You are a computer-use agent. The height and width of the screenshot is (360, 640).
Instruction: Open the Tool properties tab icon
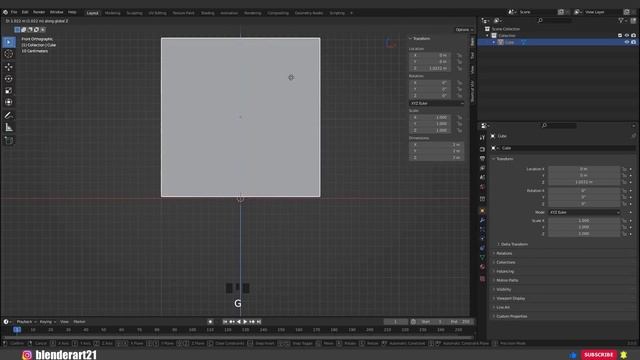point(482,138)
